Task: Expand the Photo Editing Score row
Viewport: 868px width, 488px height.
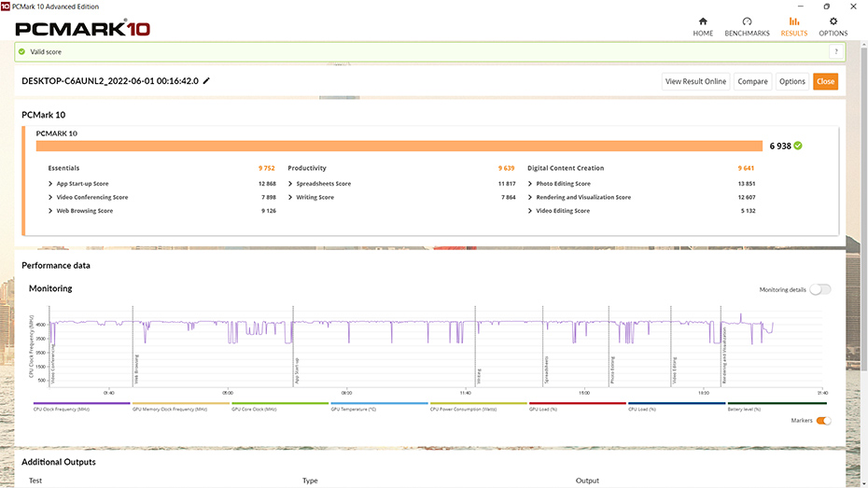Action: tap(530, 184)
